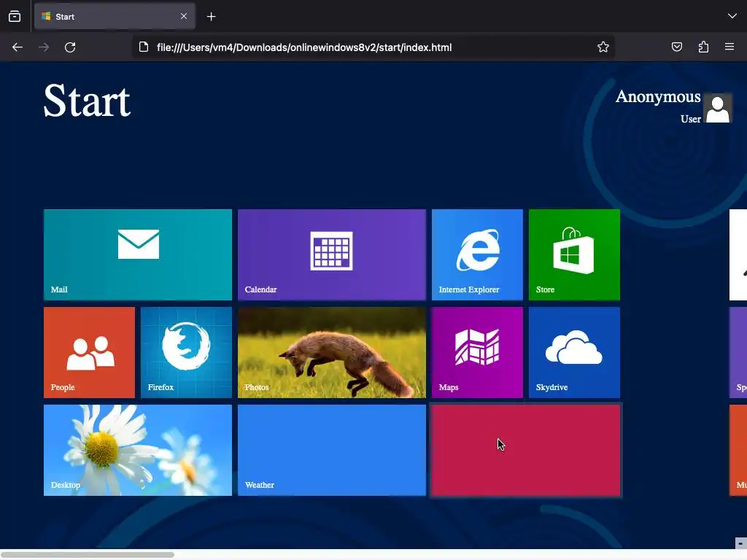This screenshot has width=747, height=560.
Task: Open the Photos tile with fox image
Action: (332, 352)
